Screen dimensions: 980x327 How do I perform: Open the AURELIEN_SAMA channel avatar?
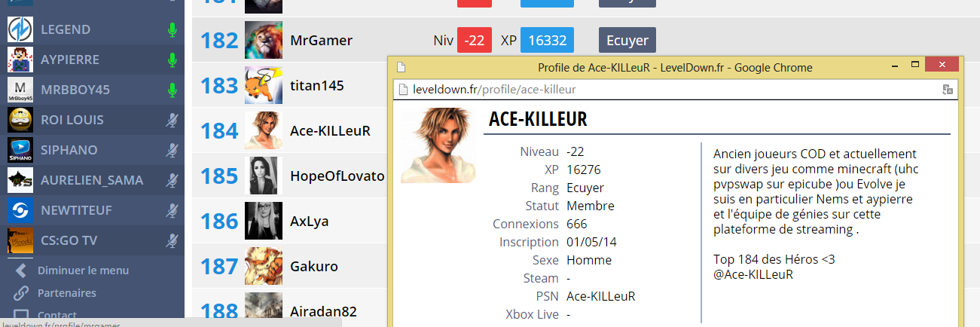click(x=20, y=180)
